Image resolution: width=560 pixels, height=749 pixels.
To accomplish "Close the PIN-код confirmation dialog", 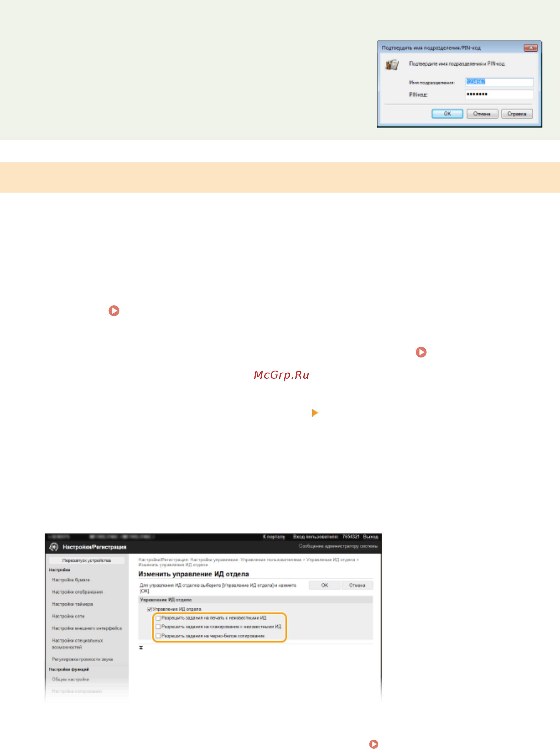I will point(530,48).
